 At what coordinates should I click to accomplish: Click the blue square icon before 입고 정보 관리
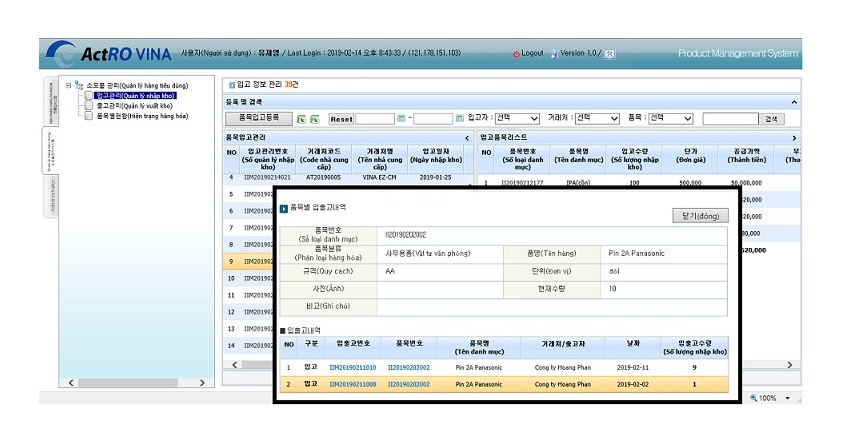coord(232,85)
